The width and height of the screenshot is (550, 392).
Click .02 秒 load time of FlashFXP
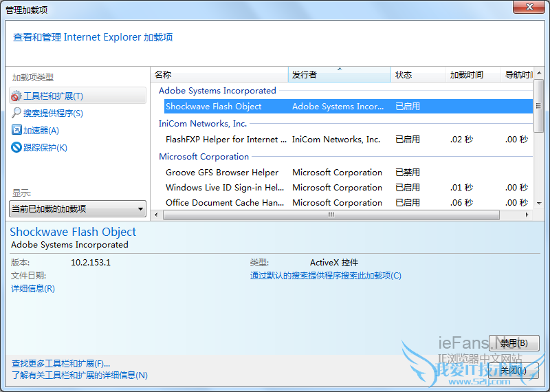(x=461, y=140)
